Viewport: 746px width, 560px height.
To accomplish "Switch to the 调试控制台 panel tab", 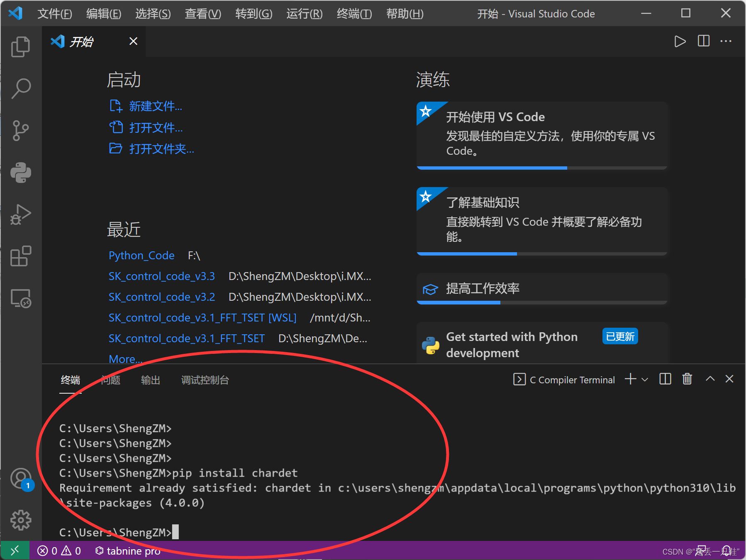I will tap(205, 380).
